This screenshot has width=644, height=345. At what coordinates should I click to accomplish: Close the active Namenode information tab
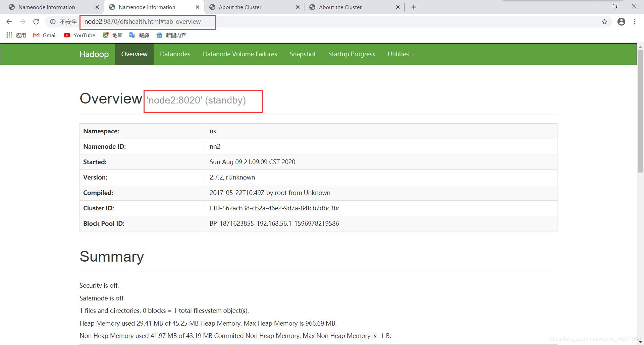(x=198, y=7)
